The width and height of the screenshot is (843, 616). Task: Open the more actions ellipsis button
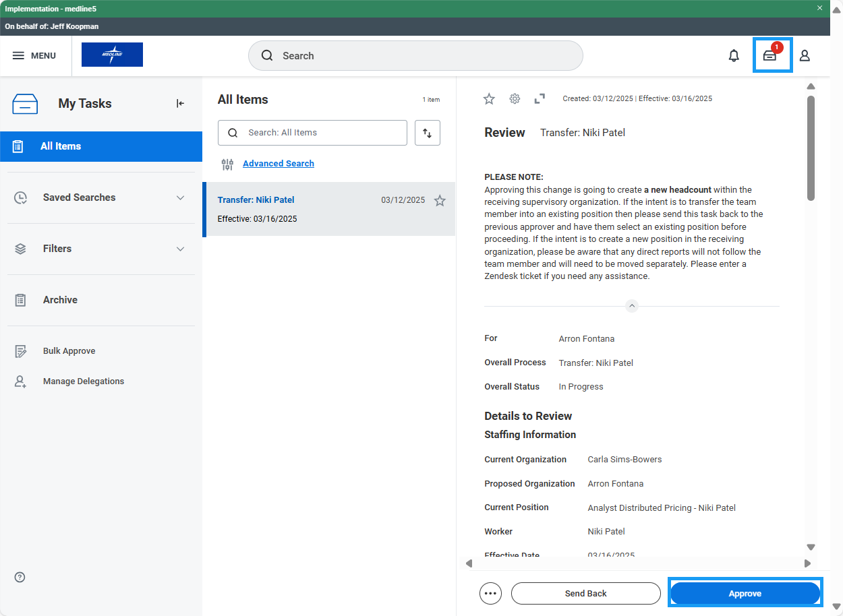point(490,593)
